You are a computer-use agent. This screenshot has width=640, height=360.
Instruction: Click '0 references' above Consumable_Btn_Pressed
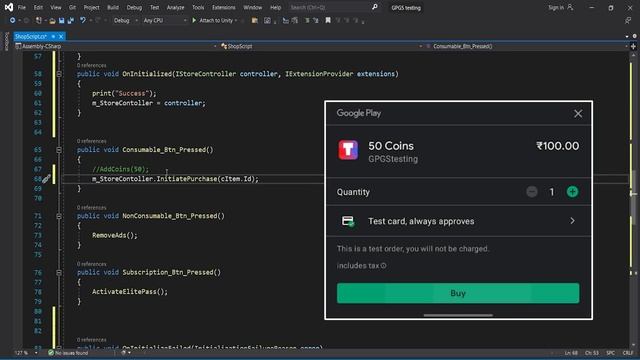point(91,141)
